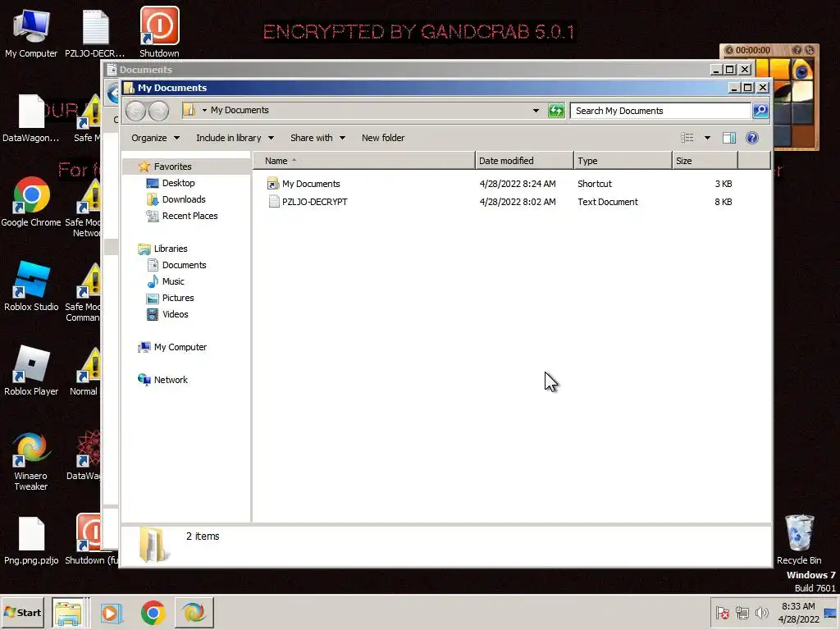Go to Desktop in Favorites
Screen dimensions: 840x630
[x=178, y=183]
